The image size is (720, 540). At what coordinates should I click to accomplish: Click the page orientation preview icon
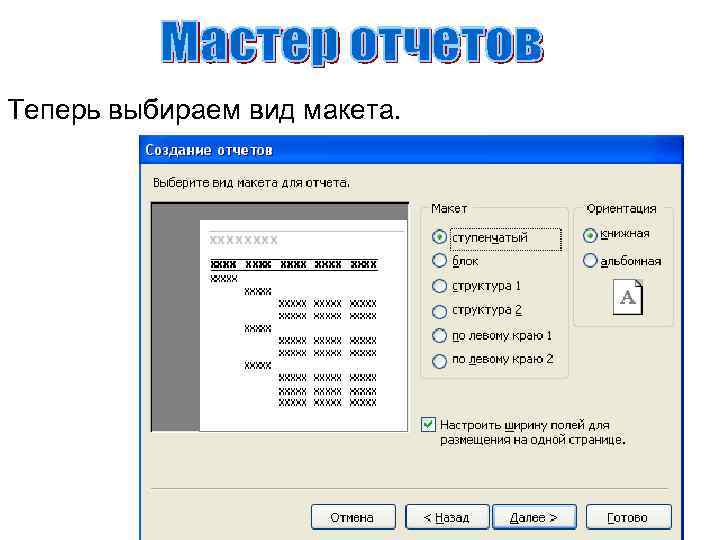click(628, 298)
